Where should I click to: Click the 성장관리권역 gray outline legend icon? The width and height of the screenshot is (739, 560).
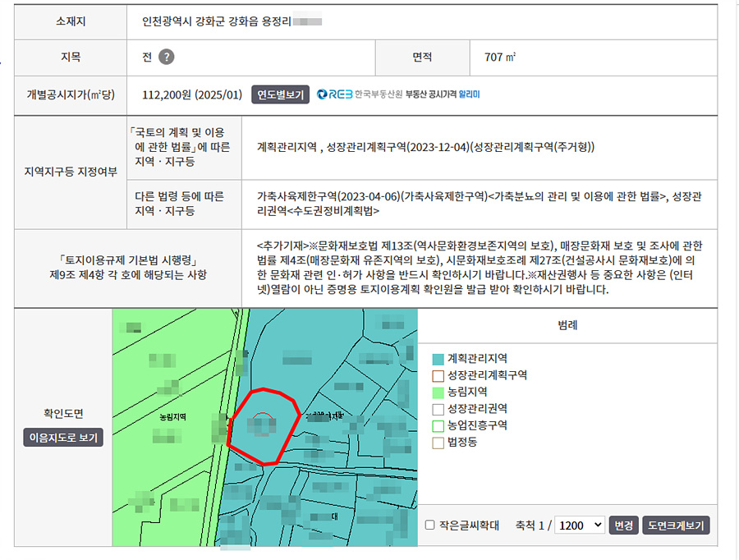point(438,408)
